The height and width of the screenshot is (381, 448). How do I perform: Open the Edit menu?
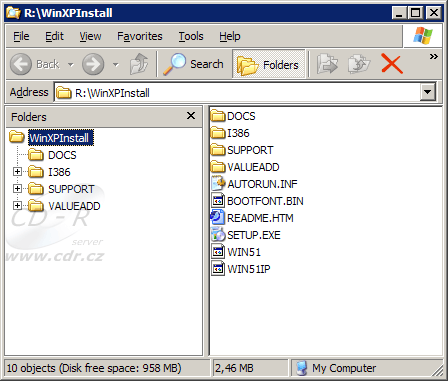(54, 36)
